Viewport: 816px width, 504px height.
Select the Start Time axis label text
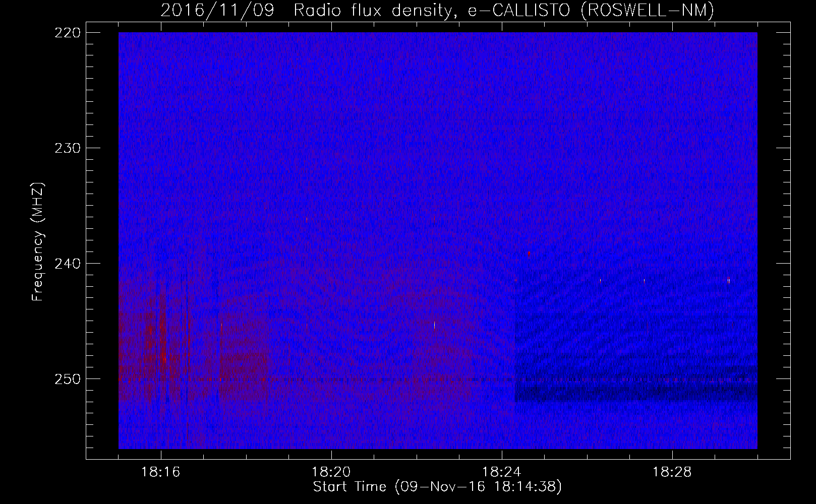[x=437, y=487]
